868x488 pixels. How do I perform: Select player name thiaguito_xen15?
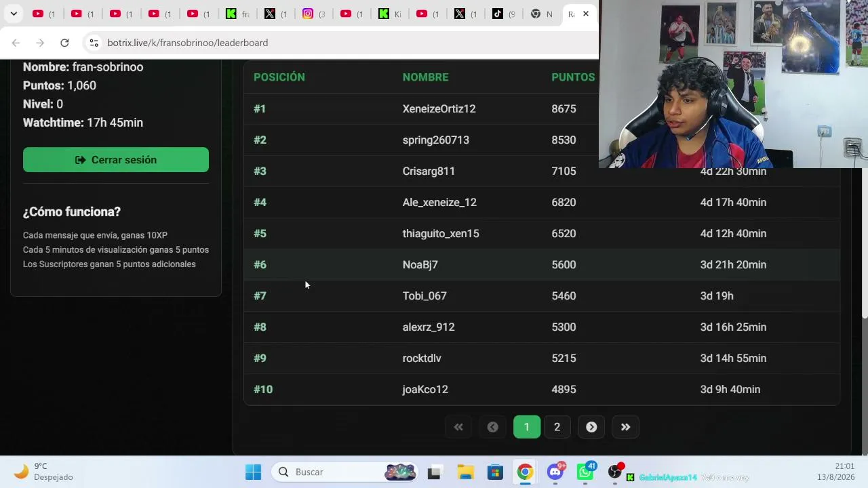point(441,233)
